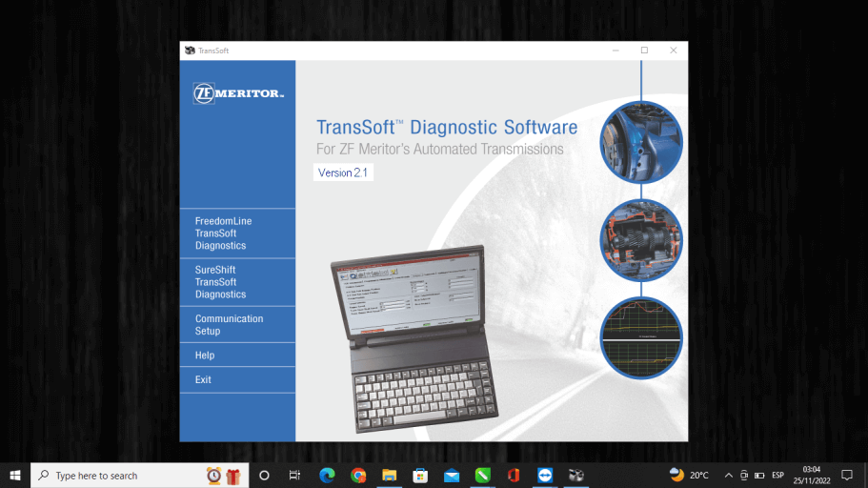Image resolution: width=868 pixels, height=488 pixels.
Task: Open Communication Setup
Action: click(229, 325)
